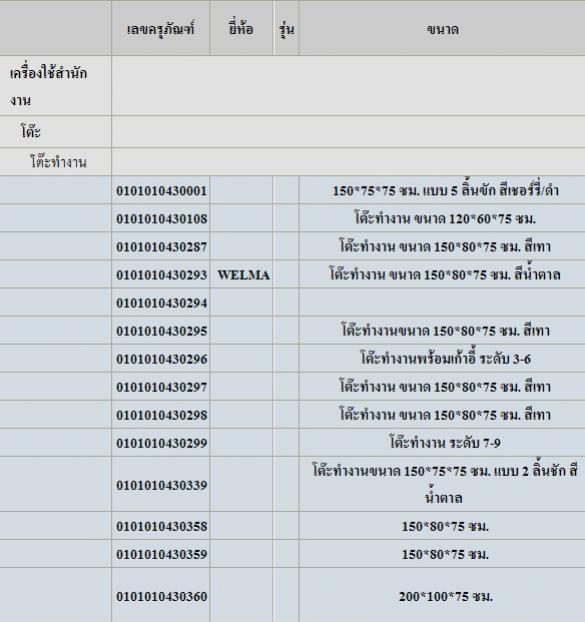The image size is (585, 622).
Task: Click asset number 0101010430358
Action: [161, 526]
